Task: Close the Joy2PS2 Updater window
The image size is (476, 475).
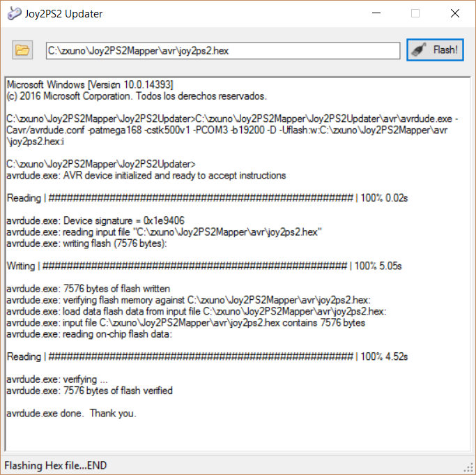Action: [x=454, y=13]
